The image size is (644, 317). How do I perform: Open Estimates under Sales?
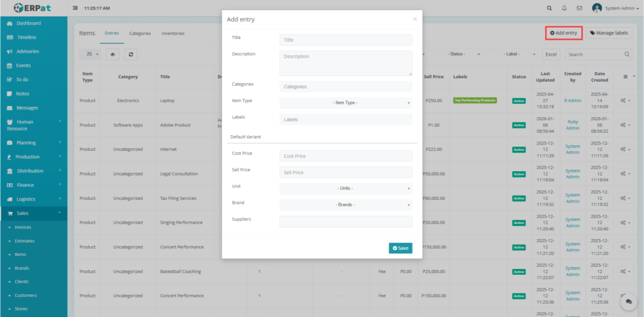tap(25, 241)
